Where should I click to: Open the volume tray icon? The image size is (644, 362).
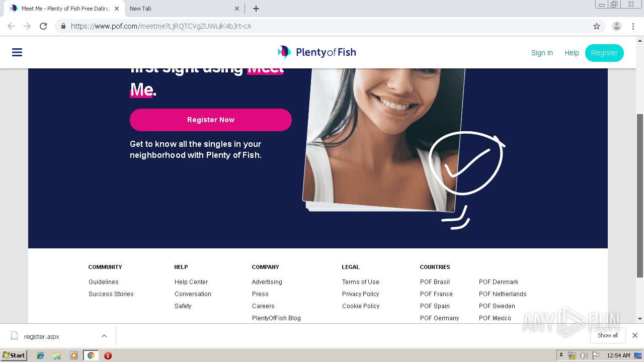[584, 355]
